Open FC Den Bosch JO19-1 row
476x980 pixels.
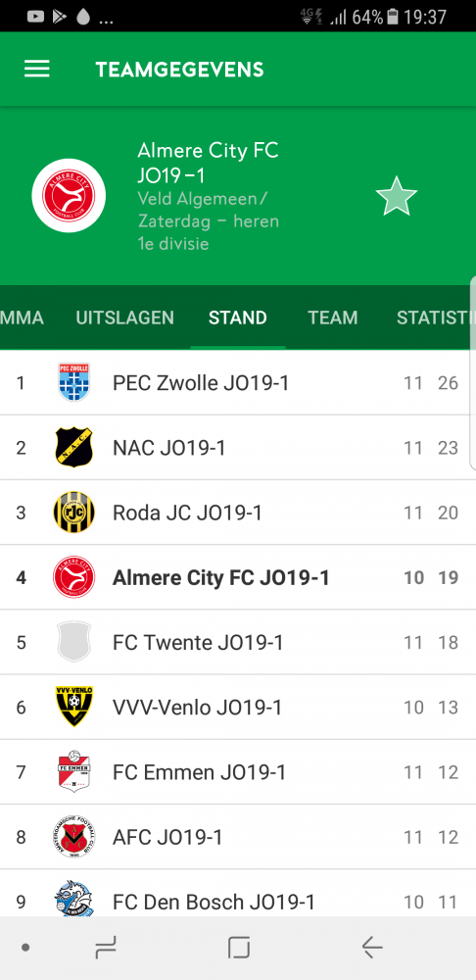[x=238, y=893]
